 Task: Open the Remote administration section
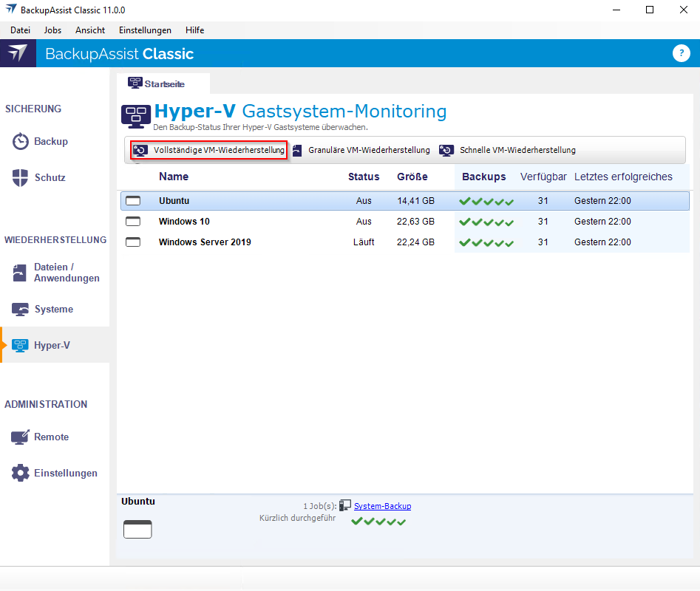51,437
